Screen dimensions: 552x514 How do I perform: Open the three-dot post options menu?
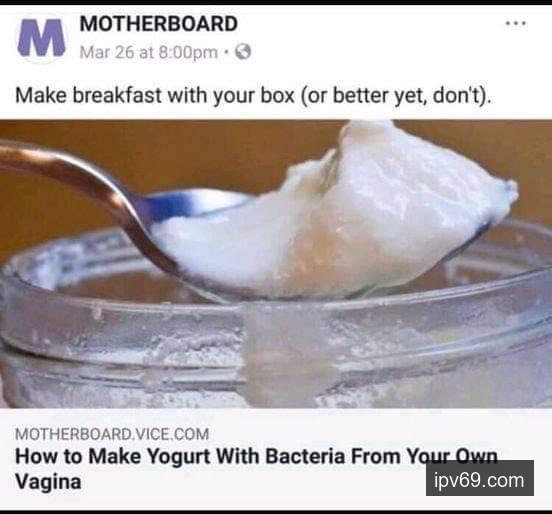[x=516, y=24]
